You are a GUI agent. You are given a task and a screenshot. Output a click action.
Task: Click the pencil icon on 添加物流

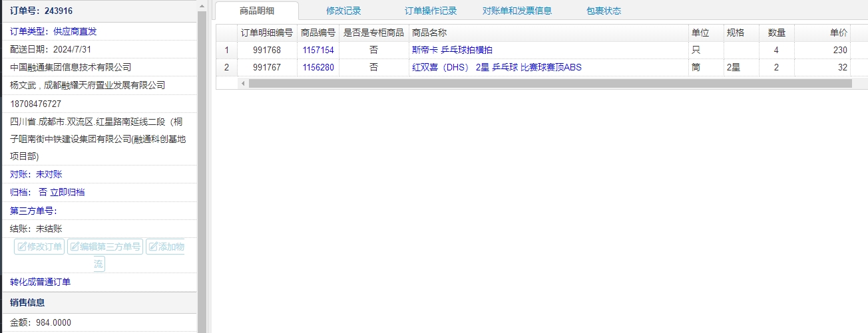(153, 247)
